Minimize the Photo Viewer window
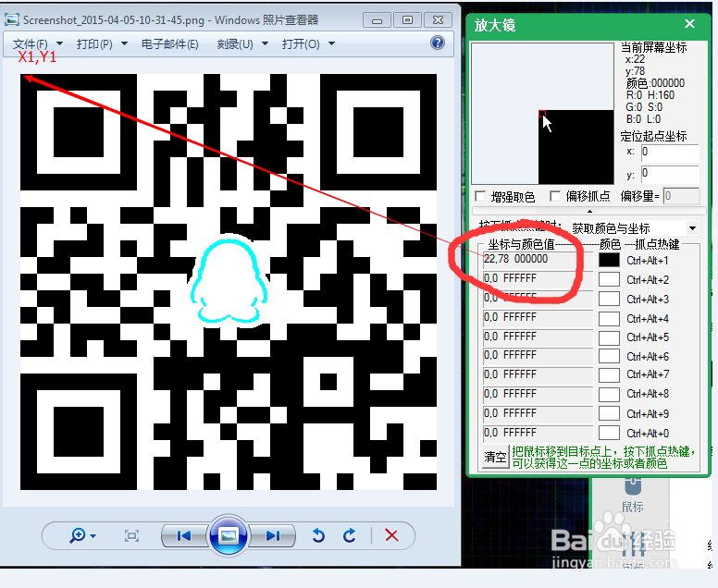Screen dimensions: 718x588 377,20
